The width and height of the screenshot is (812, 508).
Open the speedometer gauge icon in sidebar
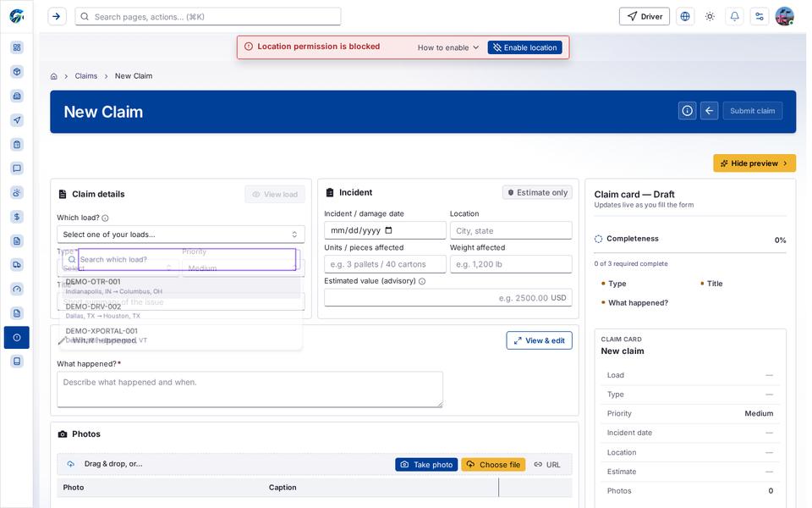[17, 290]
